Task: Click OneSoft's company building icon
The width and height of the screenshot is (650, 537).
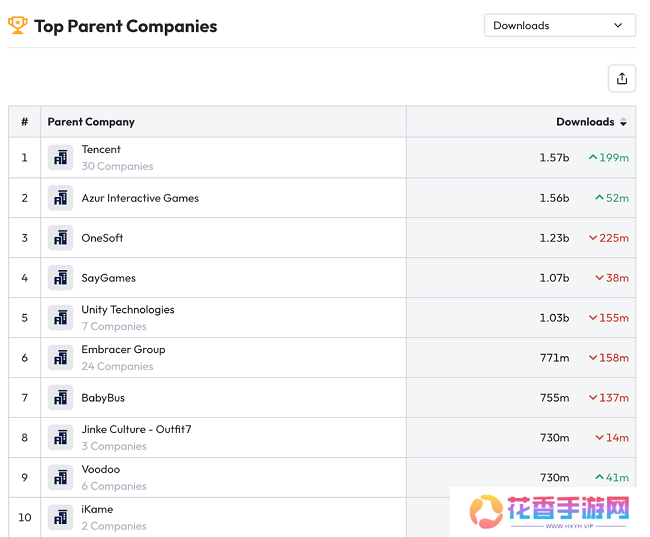Action: point(61,238)
